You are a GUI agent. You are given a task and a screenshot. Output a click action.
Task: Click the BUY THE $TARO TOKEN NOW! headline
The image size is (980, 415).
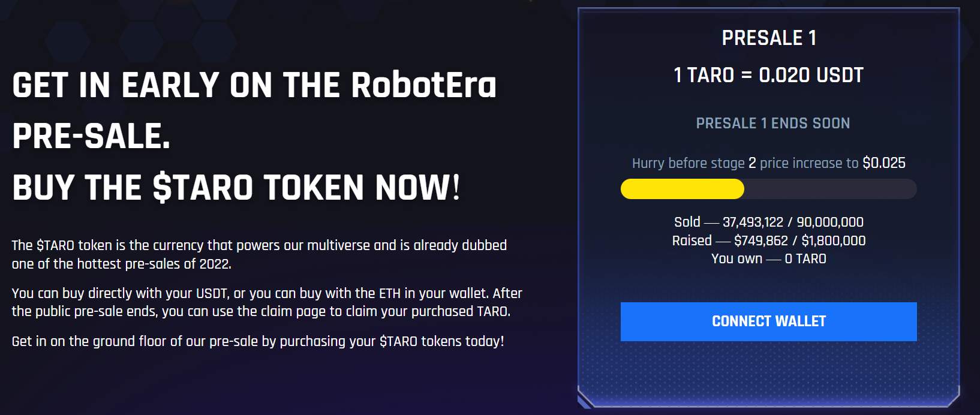point(236,187)
